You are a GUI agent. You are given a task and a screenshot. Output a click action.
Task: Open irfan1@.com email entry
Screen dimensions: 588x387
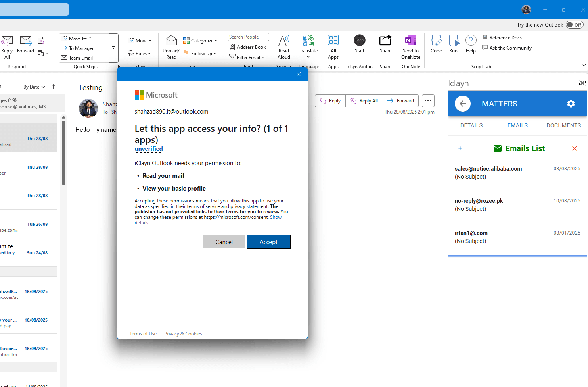coord(517,237)
